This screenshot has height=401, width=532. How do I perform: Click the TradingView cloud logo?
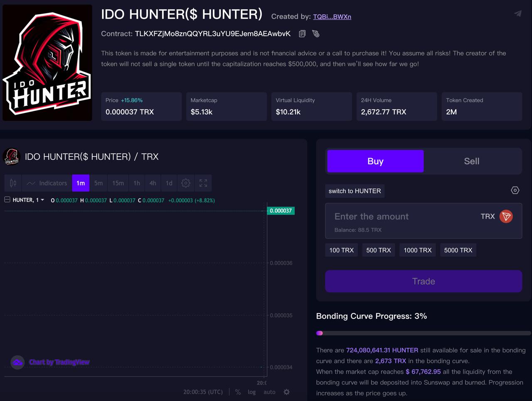point(17,362)
